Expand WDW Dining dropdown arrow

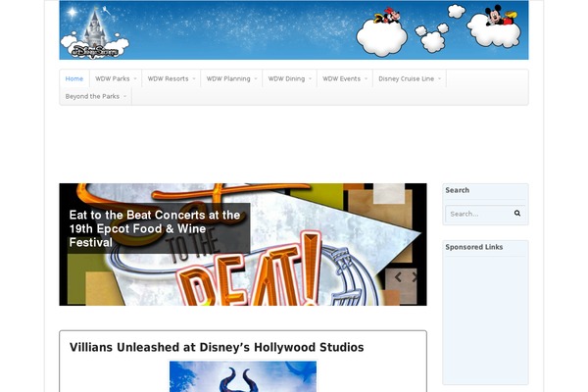310,78
